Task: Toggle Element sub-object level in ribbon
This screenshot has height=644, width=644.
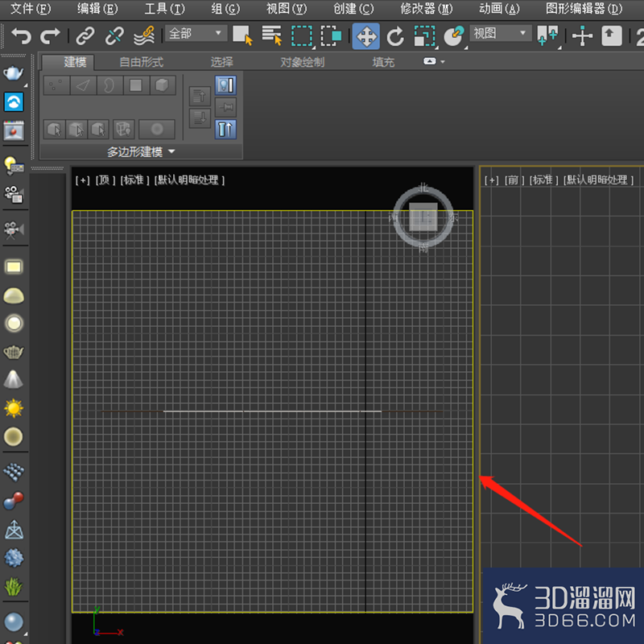Action: tap(163, 85)
